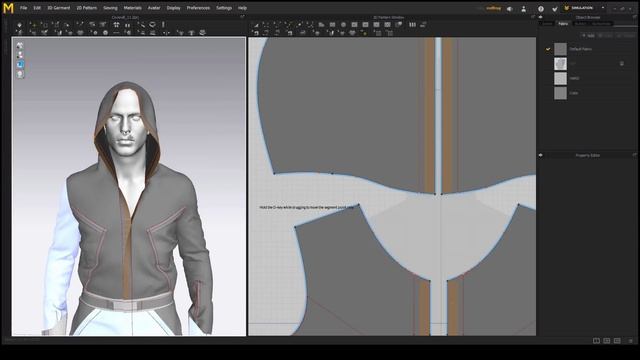Open the File menu

pos(24,8)
